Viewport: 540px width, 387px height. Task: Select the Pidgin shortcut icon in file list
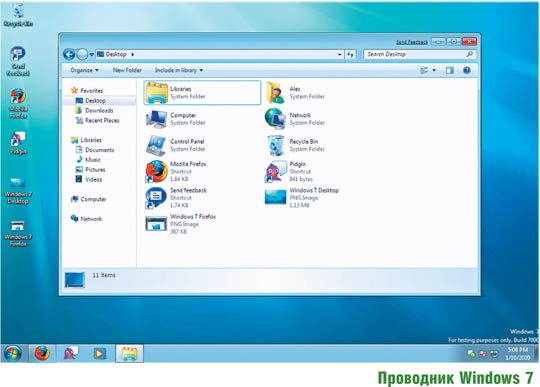276,171
